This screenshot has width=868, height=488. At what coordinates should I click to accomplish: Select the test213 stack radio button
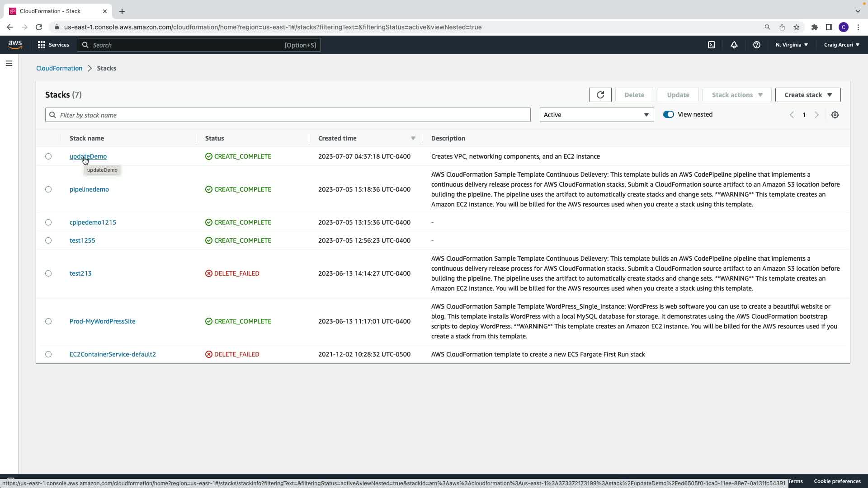48,273
